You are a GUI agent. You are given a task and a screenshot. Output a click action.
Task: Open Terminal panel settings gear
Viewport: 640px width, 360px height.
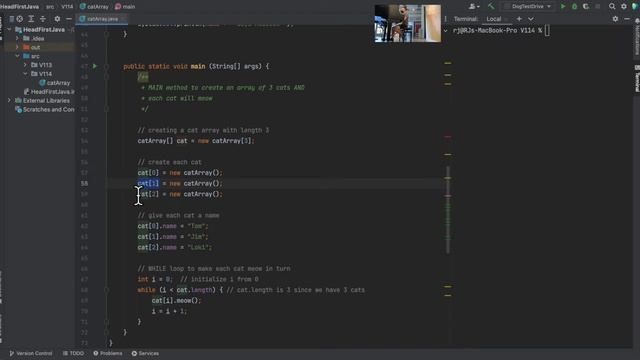point(615,19)
